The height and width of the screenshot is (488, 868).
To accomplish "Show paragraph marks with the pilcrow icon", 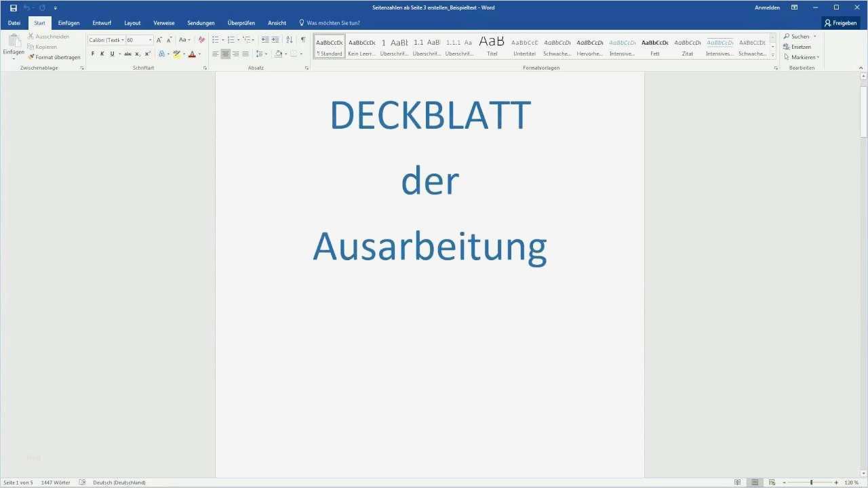I will pyautogui.click(x=302, y=39).
